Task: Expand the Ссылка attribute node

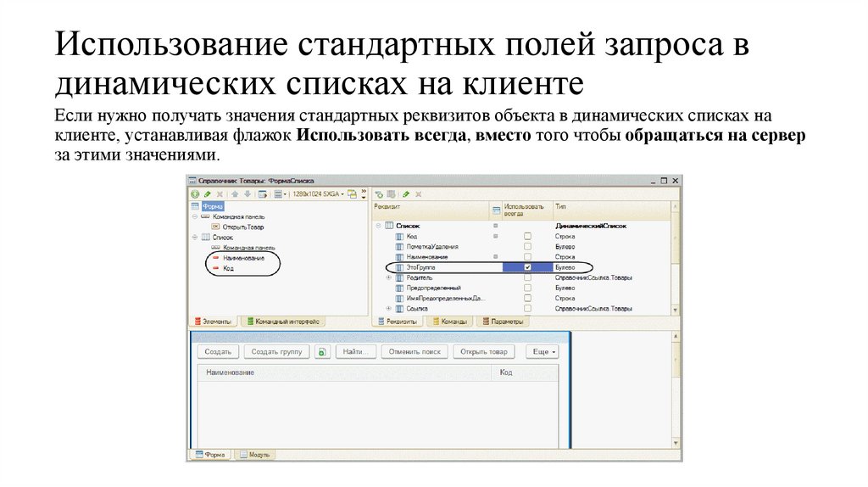Action: tap(388, 309)
